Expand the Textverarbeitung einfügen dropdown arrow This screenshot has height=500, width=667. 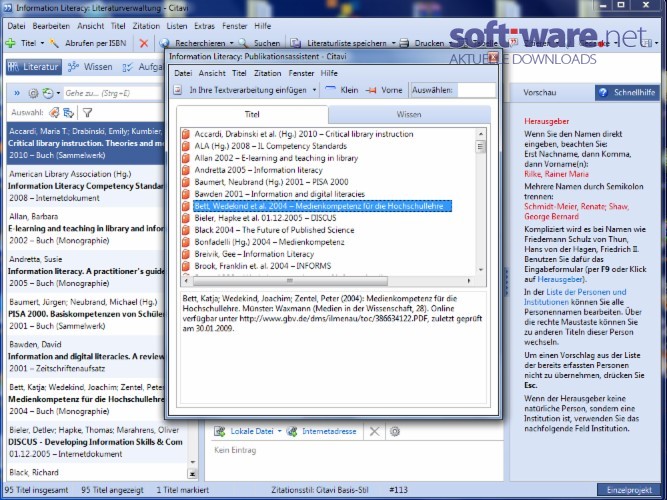click(x=314, y=90)
